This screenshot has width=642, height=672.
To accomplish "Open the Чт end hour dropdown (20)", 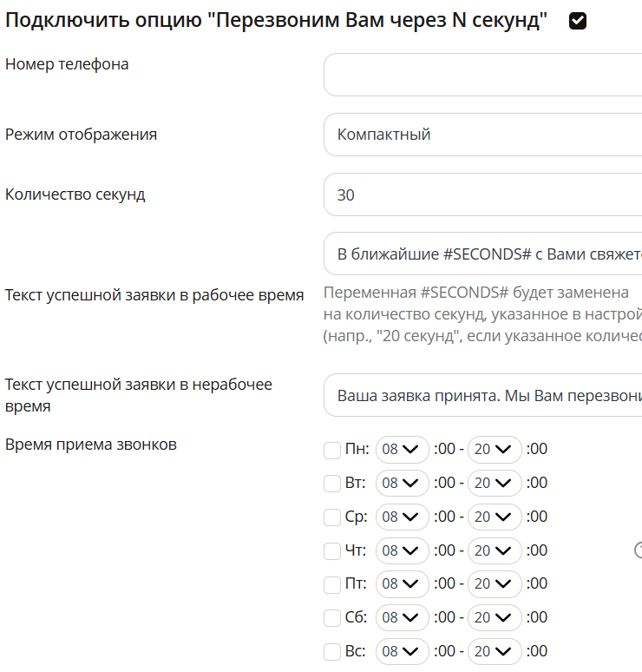I will [495, 550].
